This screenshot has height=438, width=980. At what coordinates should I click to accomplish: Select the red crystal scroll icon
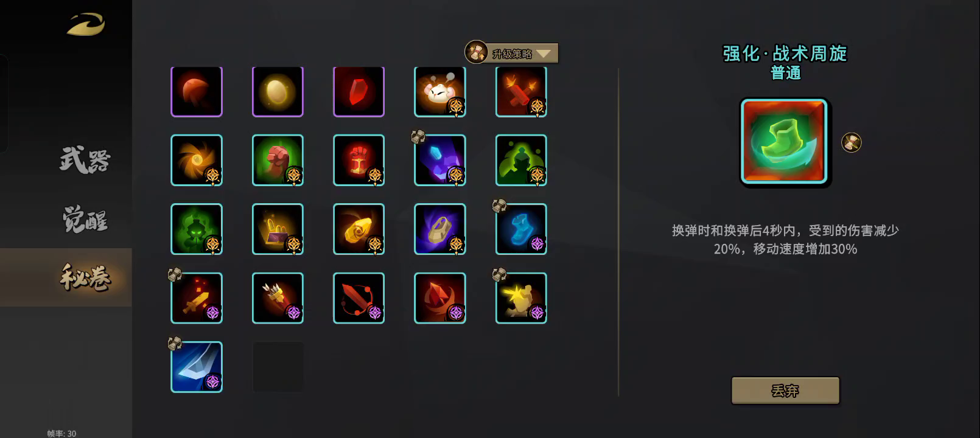359,91
